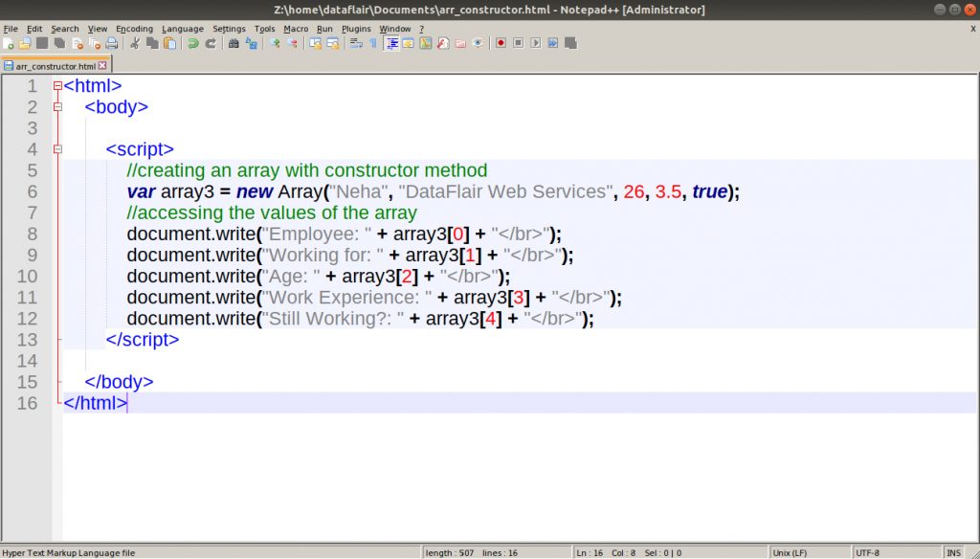Image resolution: width=980 pixels, height=559 pixels.
Task: Click the "UTF-8" encoding status entry
Action: point(867,552)
